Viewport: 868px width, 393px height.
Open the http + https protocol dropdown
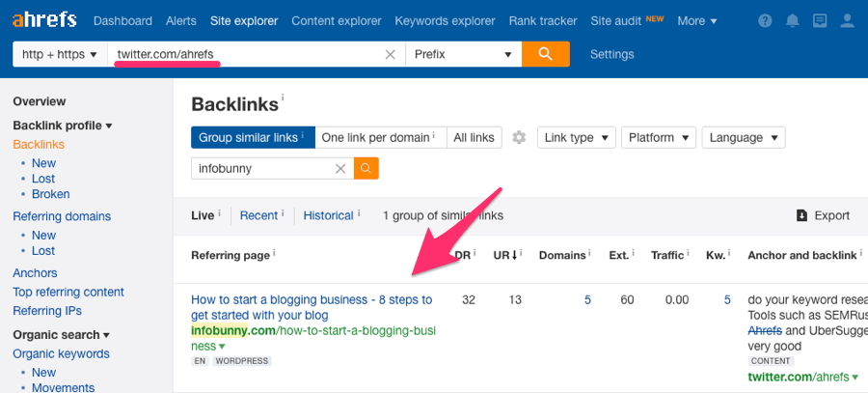tap(60, 54)
